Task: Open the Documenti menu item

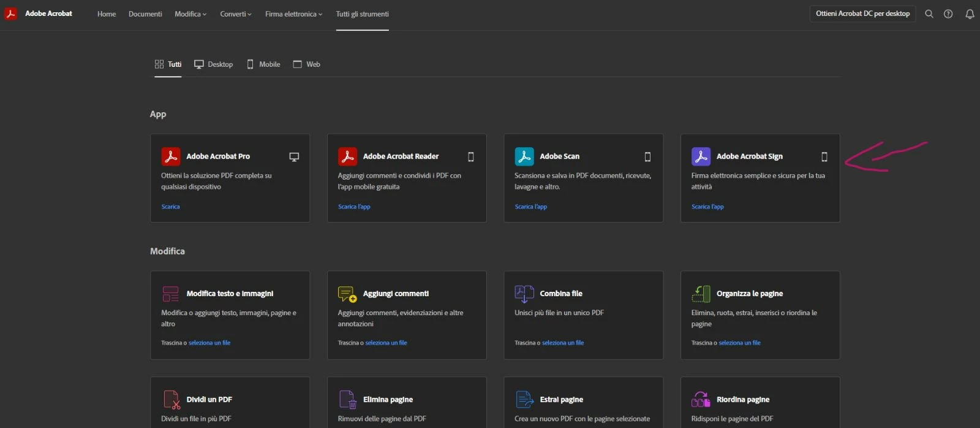Action: (145, 14)
